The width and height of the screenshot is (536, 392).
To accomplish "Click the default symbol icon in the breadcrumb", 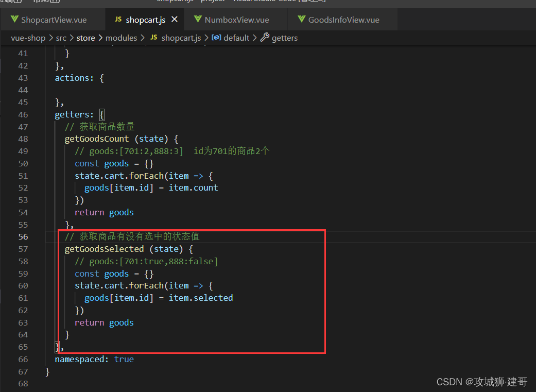I will coord(216,38).
